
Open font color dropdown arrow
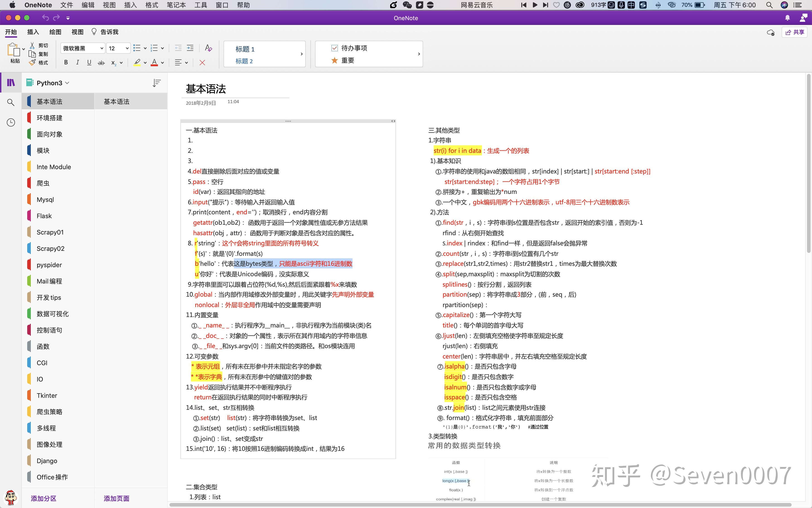click(162, 63)
